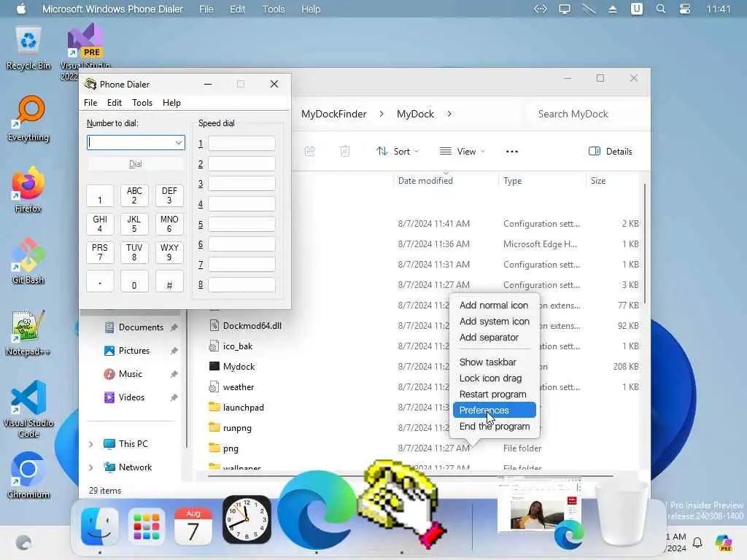The width and height of the screenshot is (747, 560).
Task: Click the chevron after MyDock in the address bar
Action: [x=449, y=114]
